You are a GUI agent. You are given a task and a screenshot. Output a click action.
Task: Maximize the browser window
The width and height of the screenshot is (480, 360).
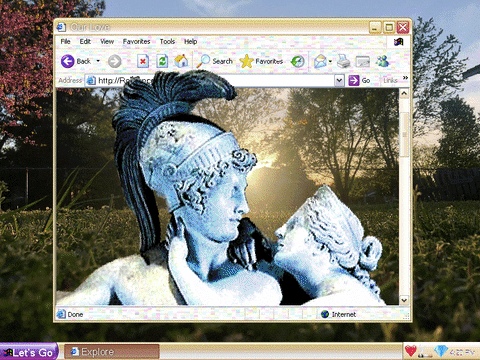(389, 27)
